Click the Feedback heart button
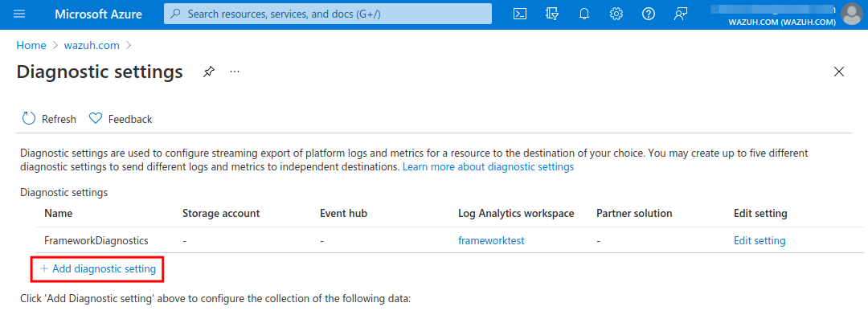Viewport: 868px width, 311px height. pos(121,119)
